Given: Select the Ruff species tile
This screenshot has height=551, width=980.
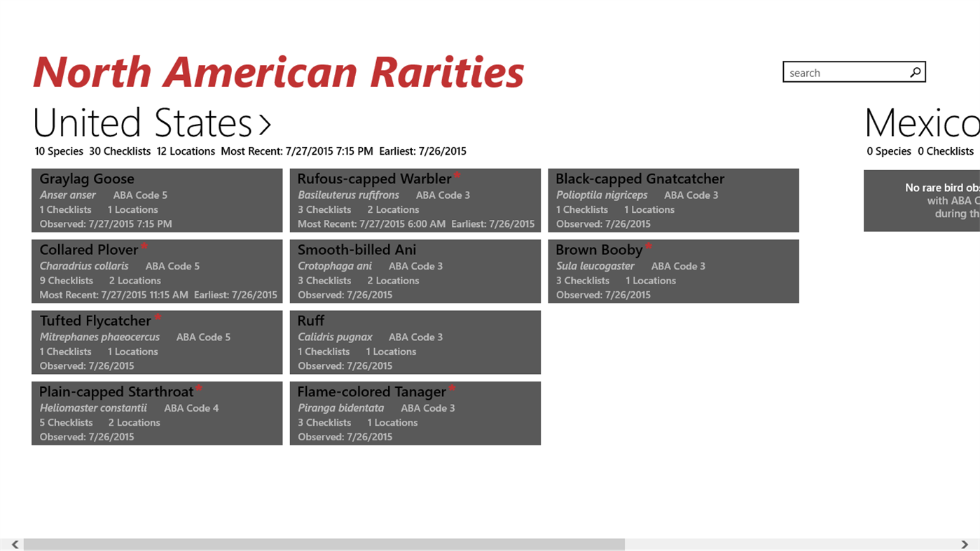Looking at the screenshot, I should pyautogui.click(x=415, y=342).
